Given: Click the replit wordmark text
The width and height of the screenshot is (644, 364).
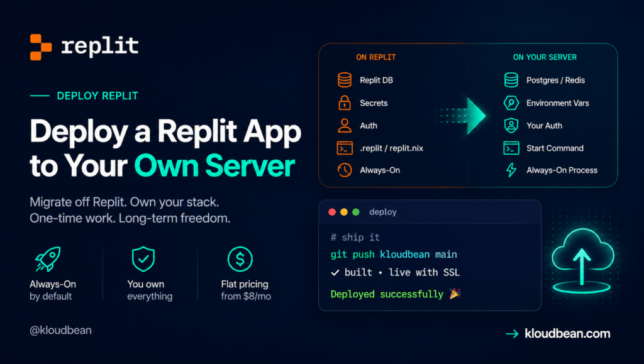Looking at the screenshot, I should pyautogui.click(x=100, y=46).
